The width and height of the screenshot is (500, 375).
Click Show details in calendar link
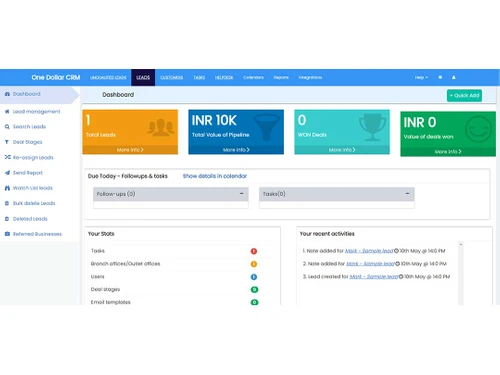(215, 176)
